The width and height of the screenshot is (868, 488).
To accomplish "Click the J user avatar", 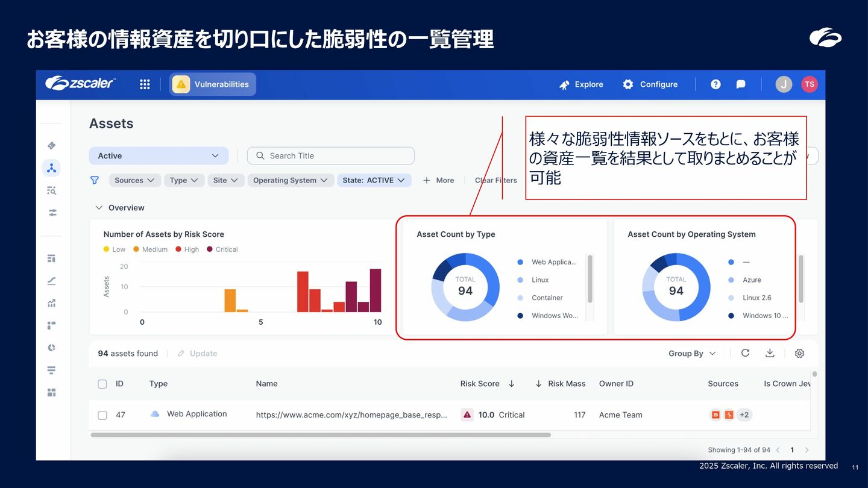I will pyautogui.click(x=784, y=84).
